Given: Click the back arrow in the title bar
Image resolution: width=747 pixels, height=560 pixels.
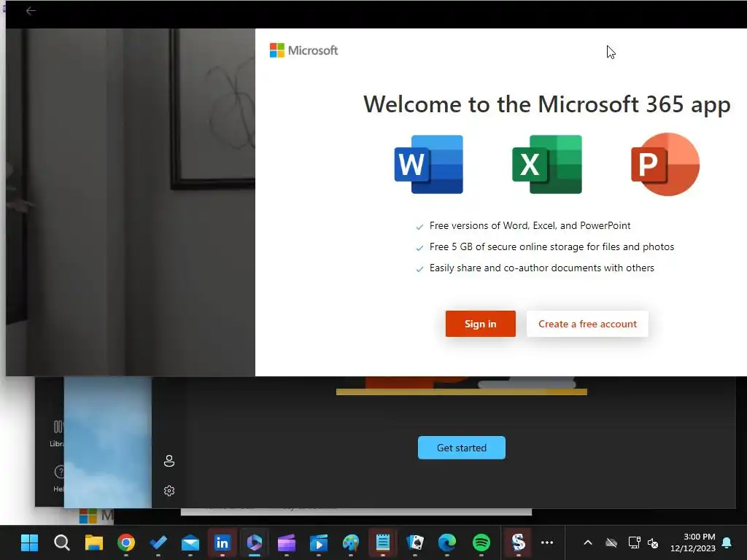Looking at the screenshot, I should pos(31,10).
